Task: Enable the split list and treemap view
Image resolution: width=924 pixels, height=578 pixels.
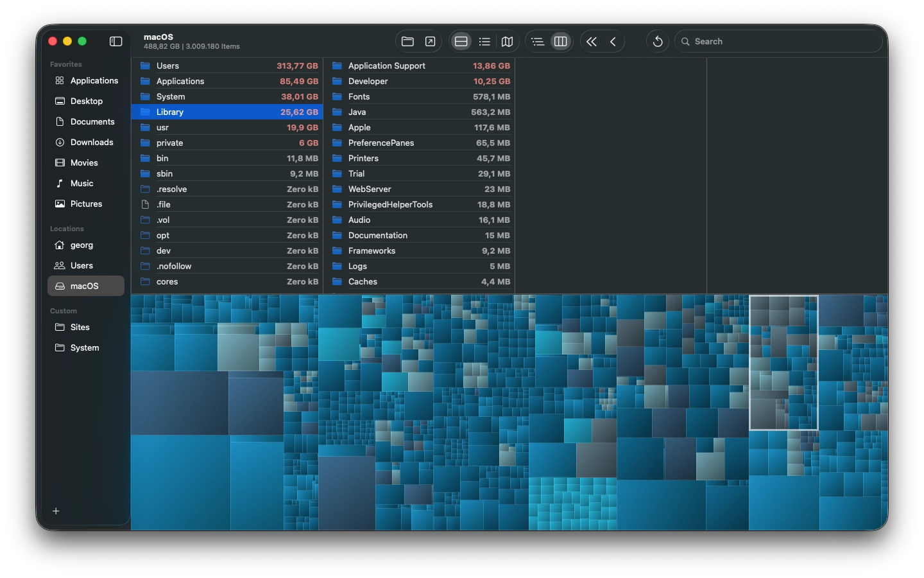Action: pyautogui.click(x=461, y=41)
